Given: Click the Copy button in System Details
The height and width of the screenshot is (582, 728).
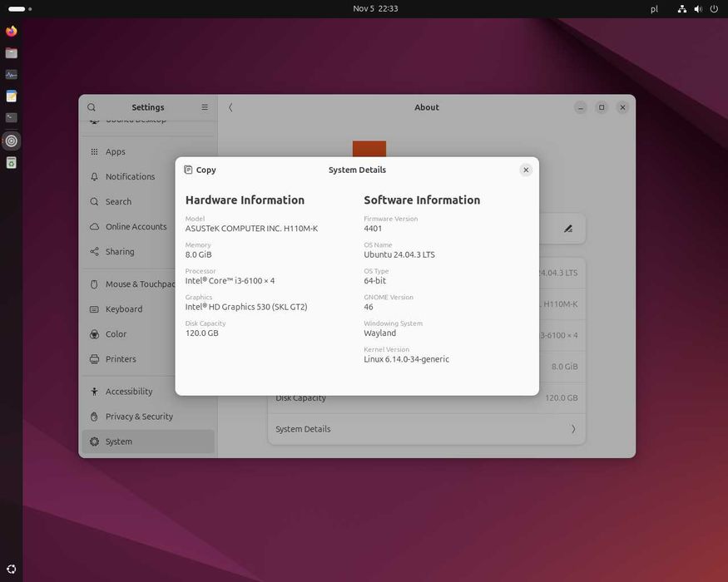Looking at the screenshot, I should 200,170.
